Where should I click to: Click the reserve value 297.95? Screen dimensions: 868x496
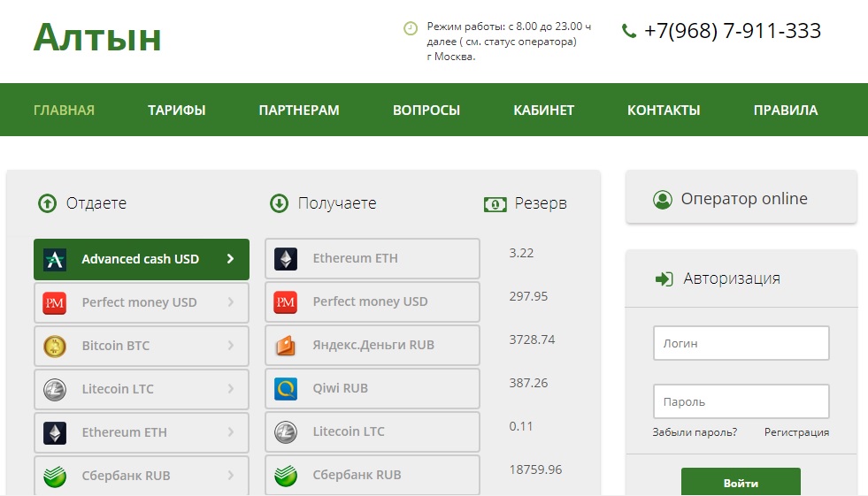click(528, 296)
